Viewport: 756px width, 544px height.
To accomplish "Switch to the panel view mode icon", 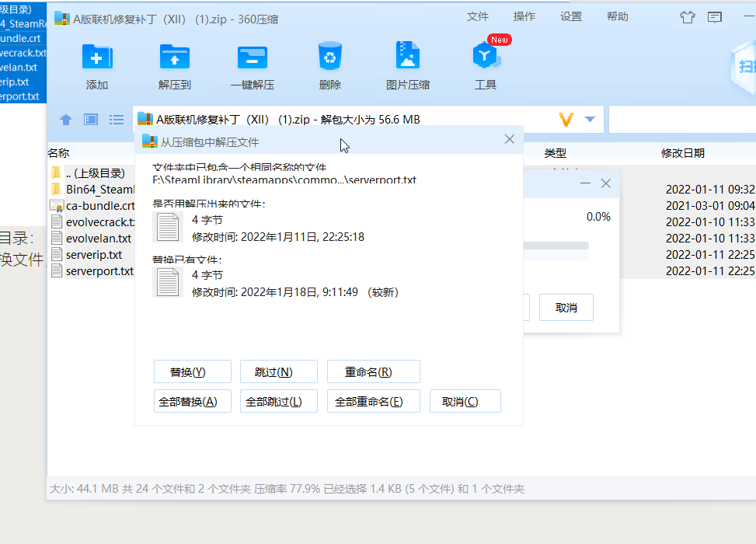I will pyautogui.click(x=91, y=119).
